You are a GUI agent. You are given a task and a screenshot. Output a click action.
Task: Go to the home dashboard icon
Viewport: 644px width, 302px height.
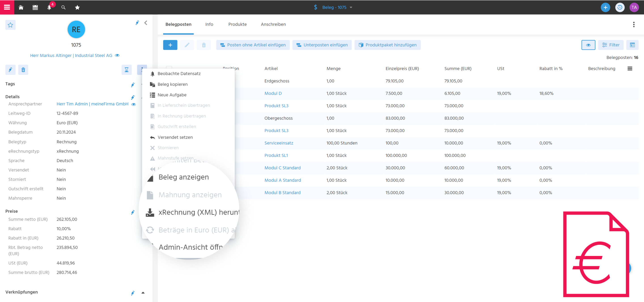click(21, 8)
